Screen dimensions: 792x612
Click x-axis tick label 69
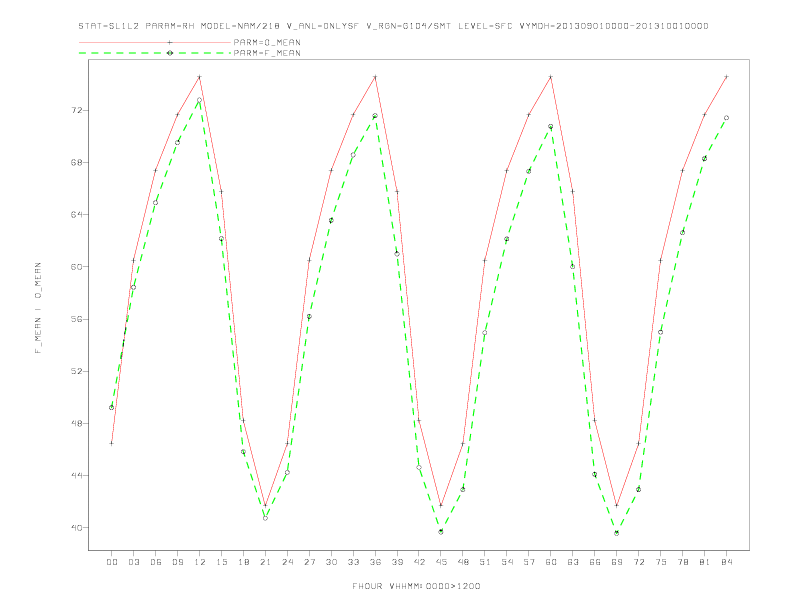[x=617, y=562]
